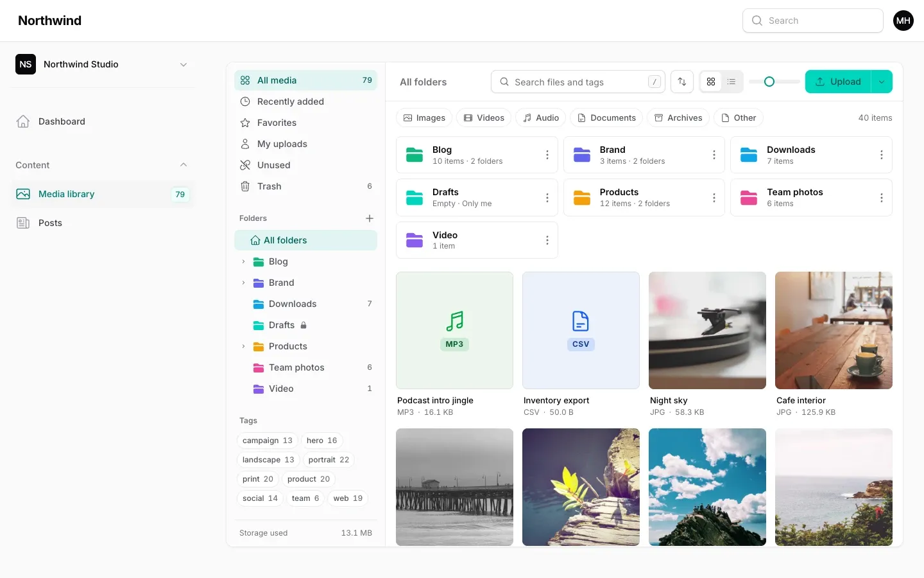924x578 pixels.
Task: Filter by Audio
Action: click(540, 118)
